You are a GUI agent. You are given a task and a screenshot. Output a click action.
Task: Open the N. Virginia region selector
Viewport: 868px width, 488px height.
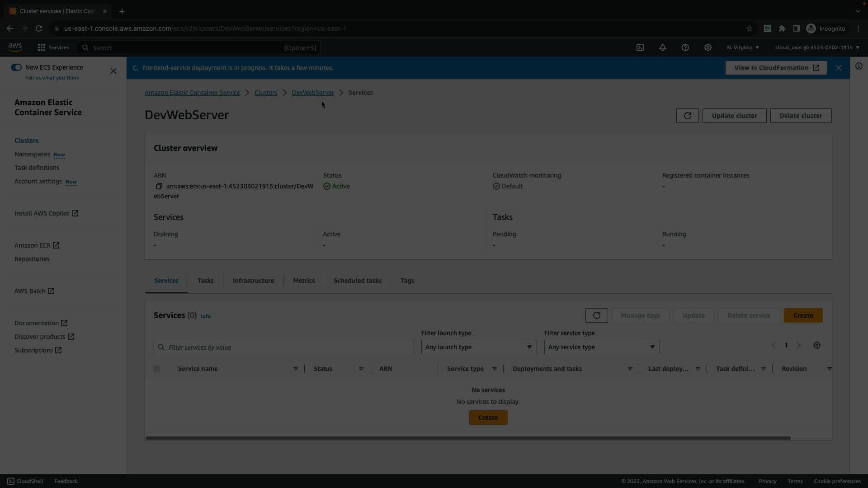click(x=743, y=47)
